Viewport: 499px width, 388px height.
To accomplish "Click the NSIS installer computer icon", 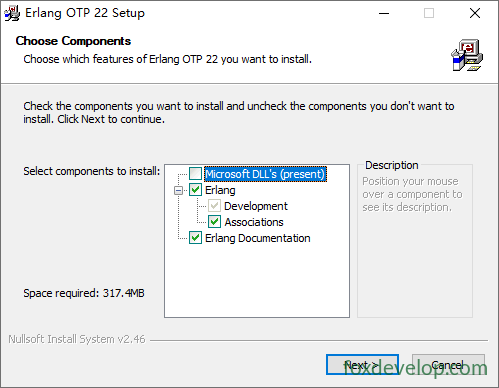I will click(467, 55).
